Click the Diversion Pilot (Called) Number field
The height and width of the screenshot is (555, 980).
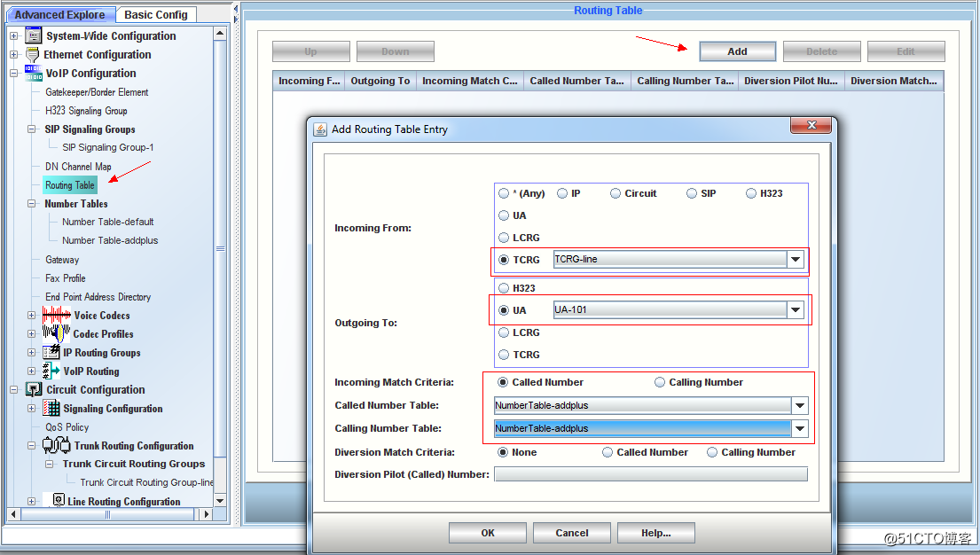click(651, 474)
